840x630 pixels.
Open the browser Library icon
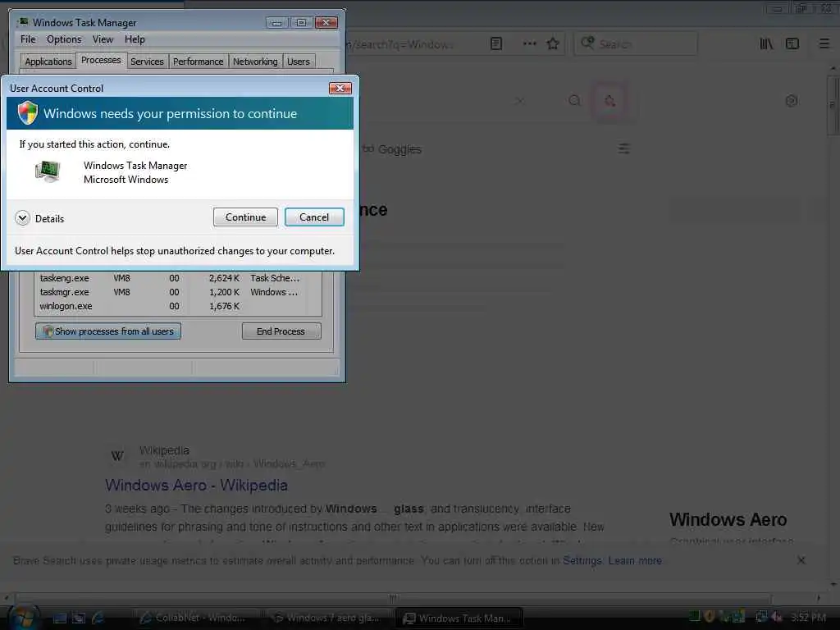pos(766,43)
